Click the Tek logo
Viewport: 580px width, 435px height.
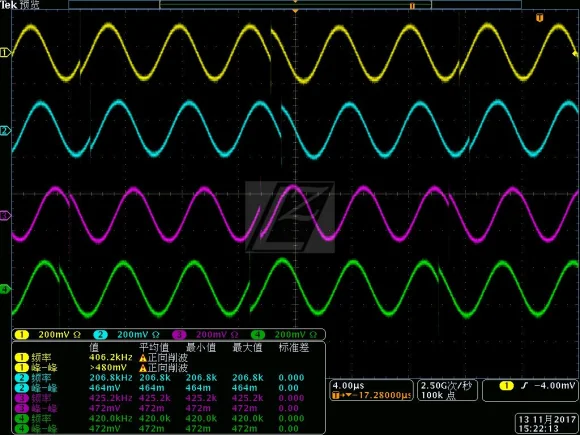[9, 4]
